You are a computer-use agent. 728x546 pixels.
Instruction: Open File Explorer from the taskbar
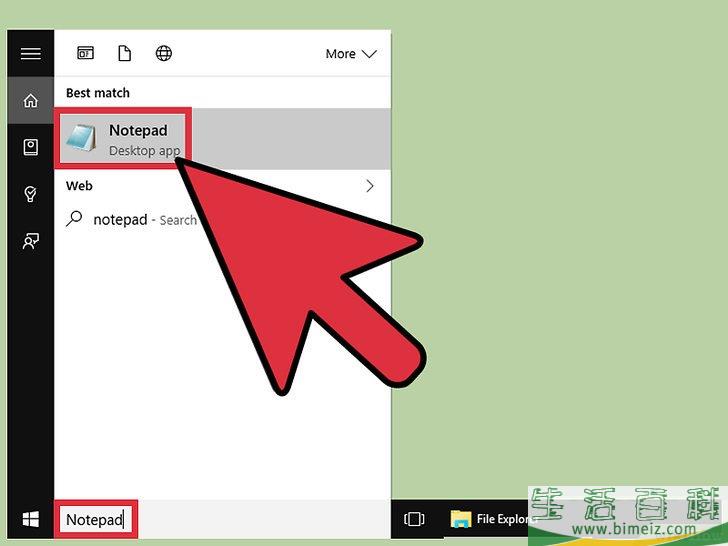(x=490, y=520)
